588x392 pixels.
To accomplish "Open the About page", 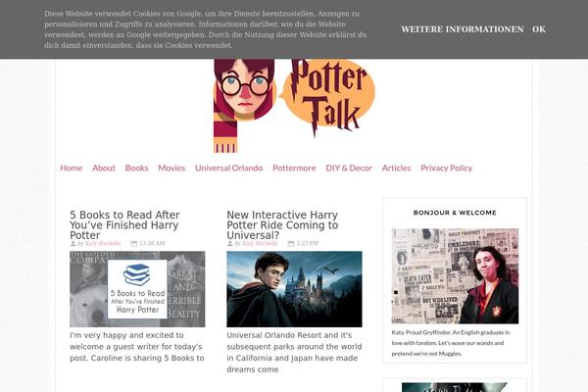I will tap(104, 168).
